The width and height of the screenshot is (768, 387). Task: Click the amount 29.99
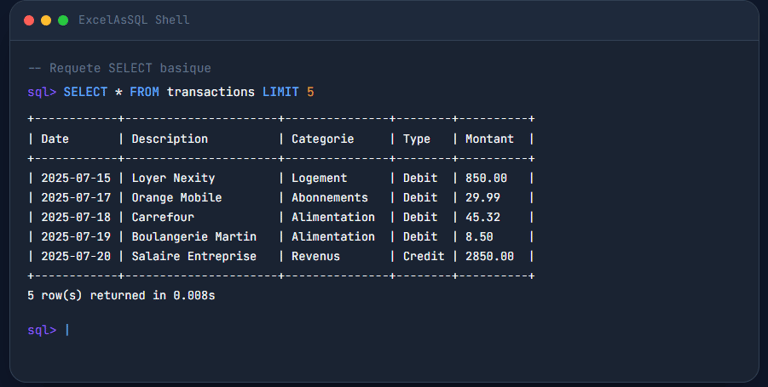(x=483, y=198)
